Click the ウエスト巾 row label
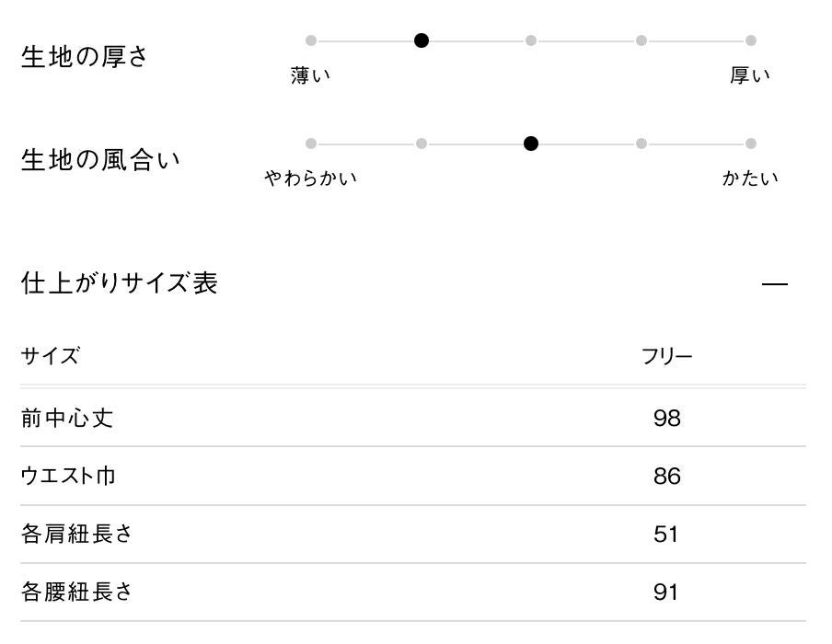The height and width of the screenshot is (644, 832). tap(69, 477)
